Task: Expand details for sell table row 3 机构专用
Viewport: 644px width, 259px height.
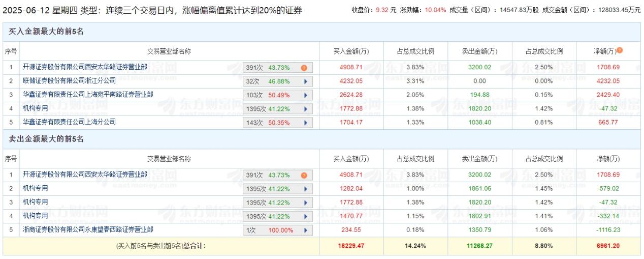Action: pyautogui.click(x=305, y=203)
